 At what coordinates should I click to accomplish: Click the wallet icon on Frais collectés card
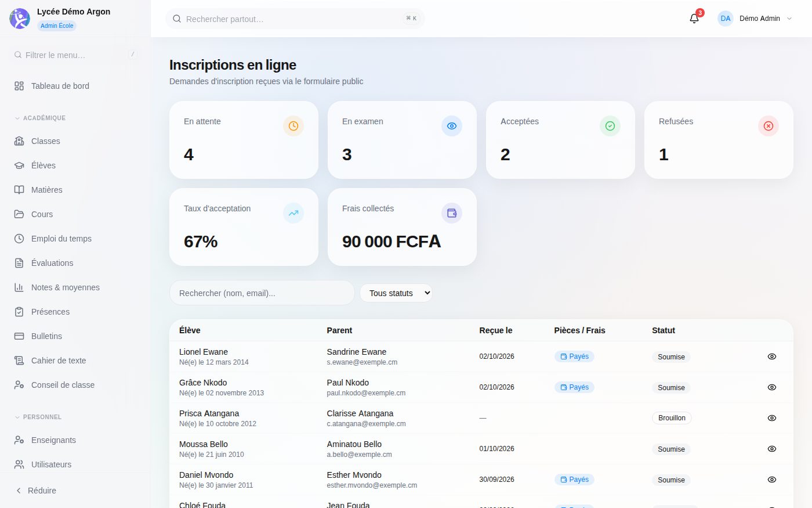(452, 213)
